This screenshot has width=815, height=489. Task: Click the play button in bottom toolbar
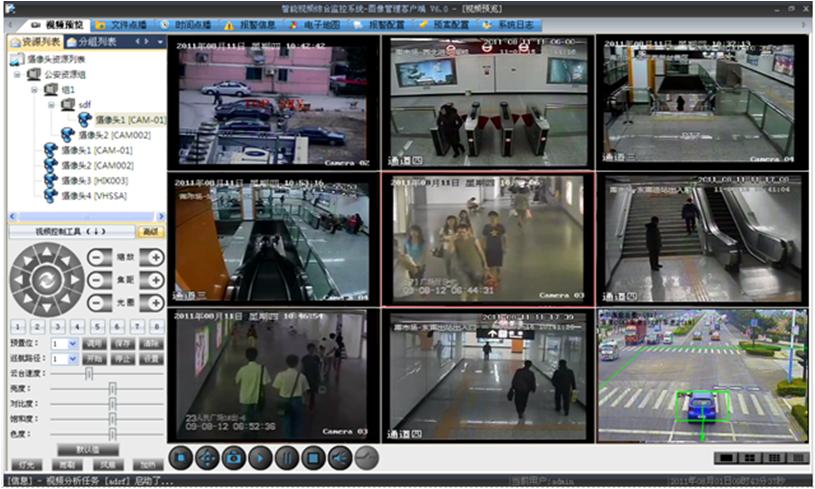tap(261, 457)
